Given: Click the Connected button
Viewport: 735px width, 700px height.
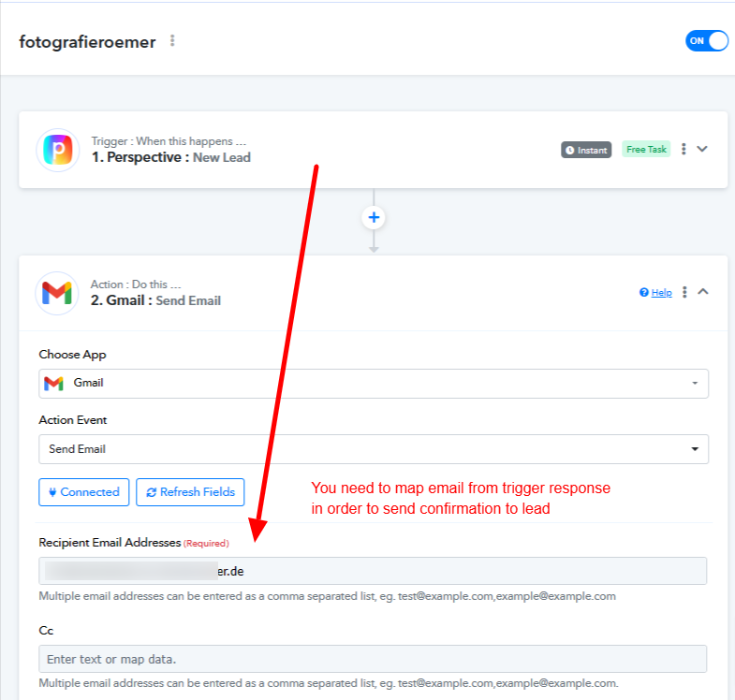Looking at the screenshot, I should pyautogui.click(x=84, y=492).
